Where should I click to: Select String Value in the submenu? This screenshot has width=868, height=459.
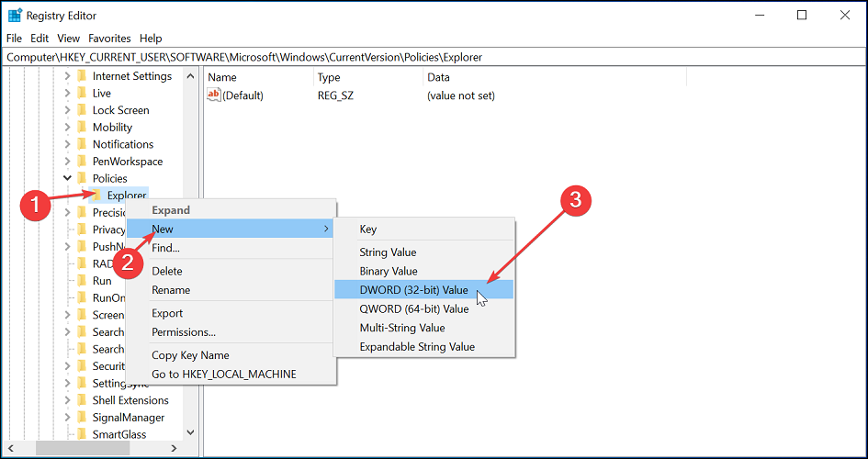424,252
